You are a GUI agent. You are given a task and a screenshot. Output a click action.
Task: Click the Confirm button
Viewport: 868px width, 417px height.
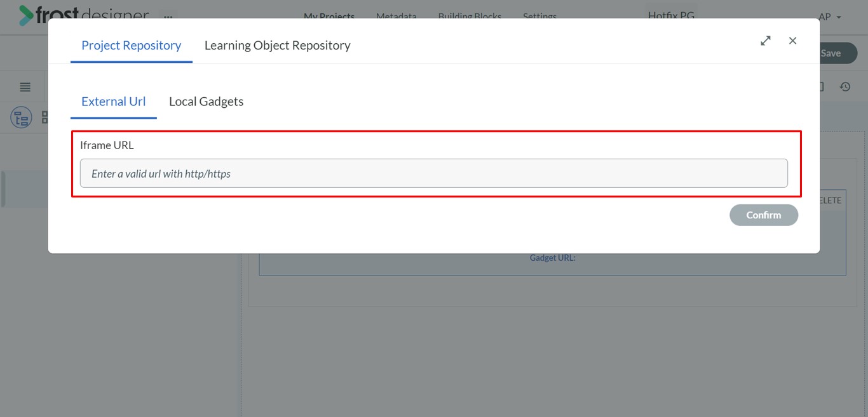click(764, 215)
